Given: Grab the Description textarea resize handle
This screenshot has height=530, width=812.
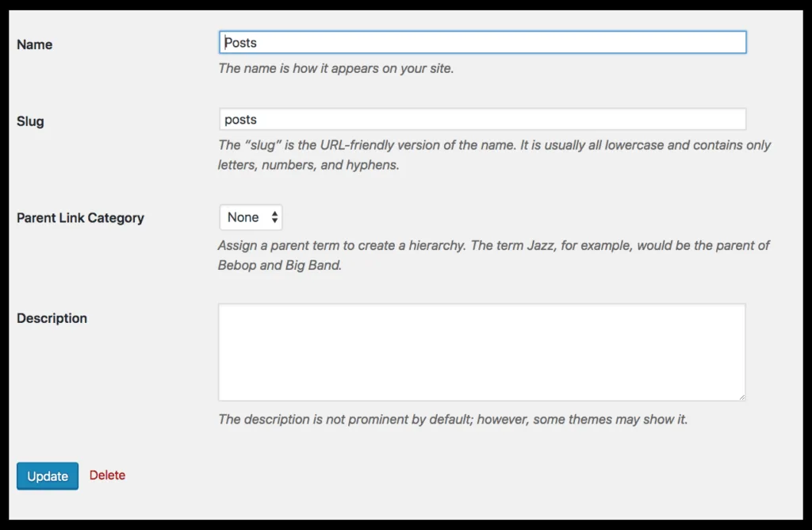Looking at the screenshot, I should 741,397.
